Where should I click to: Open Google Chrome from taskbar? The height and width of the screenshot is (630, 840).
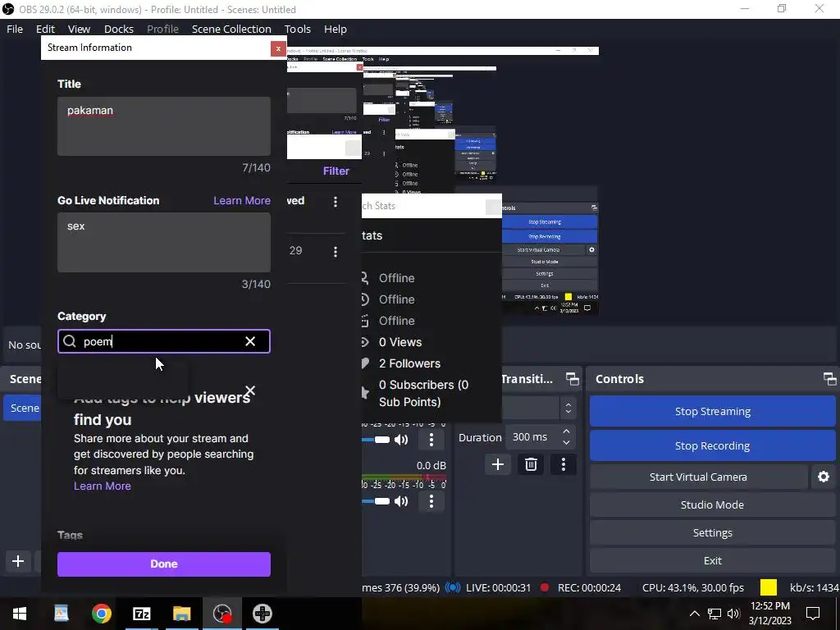101,614
